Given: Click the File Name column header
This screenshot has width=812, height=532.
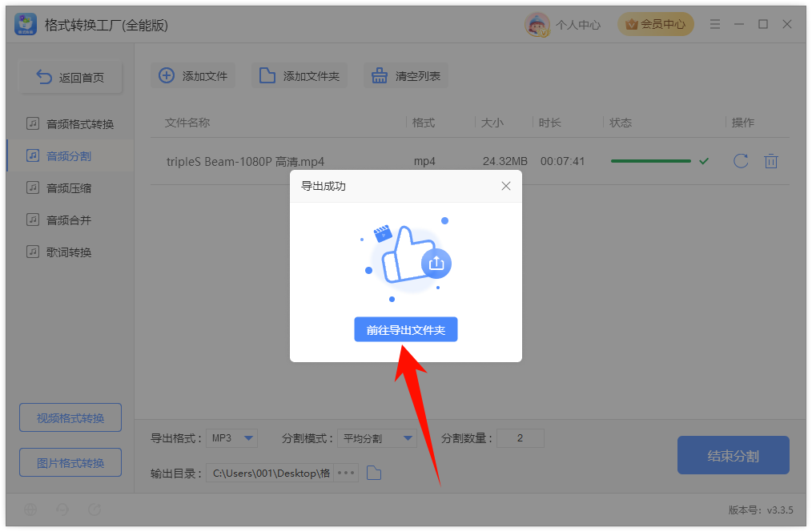Looking at the screenshot, I should (187, 123).
